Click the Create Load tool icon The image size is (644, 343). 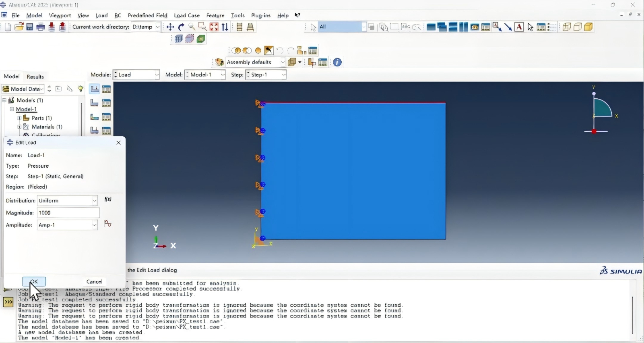tap(94, 89)
